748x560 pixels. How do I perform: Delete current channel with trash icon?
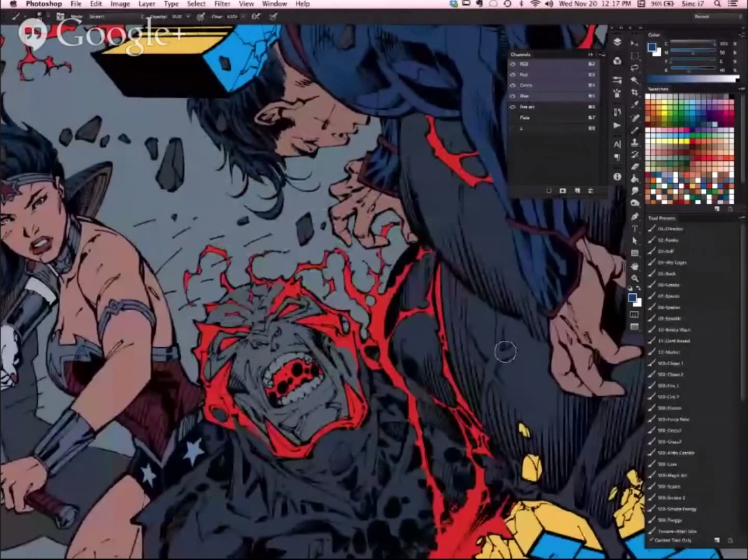(x=590, y=191)
